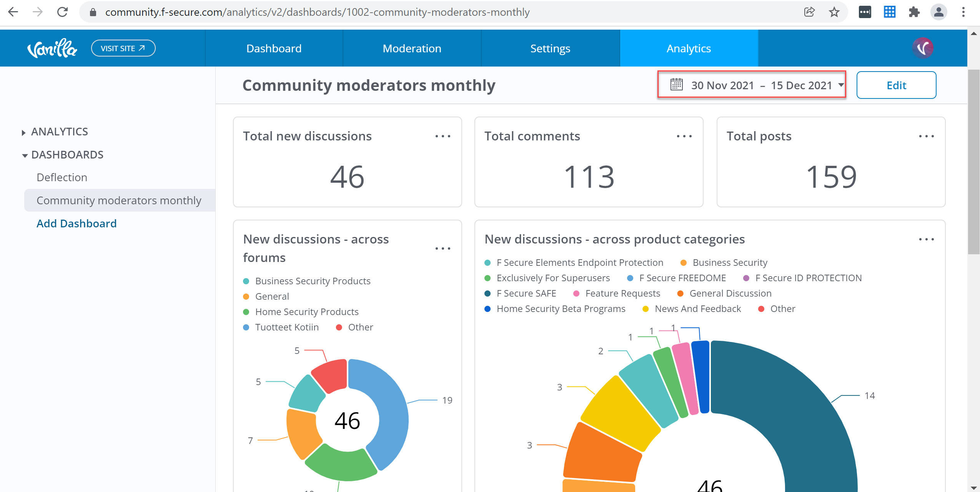This screenshot has width=980, height=492.
Task: Collapse the DASHBOARDS sidebar section
Action: pos(67,155)
